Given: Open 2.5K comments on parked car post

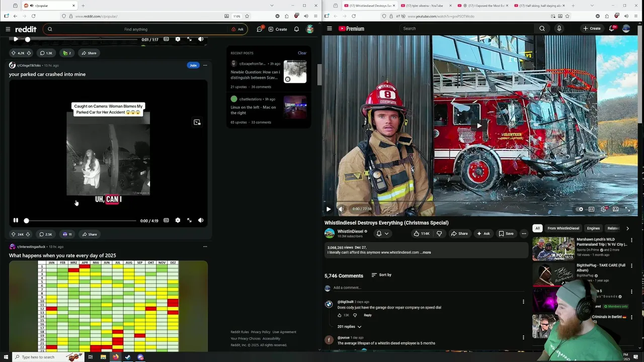Looking at the screenshot, I should coord(45,234).
